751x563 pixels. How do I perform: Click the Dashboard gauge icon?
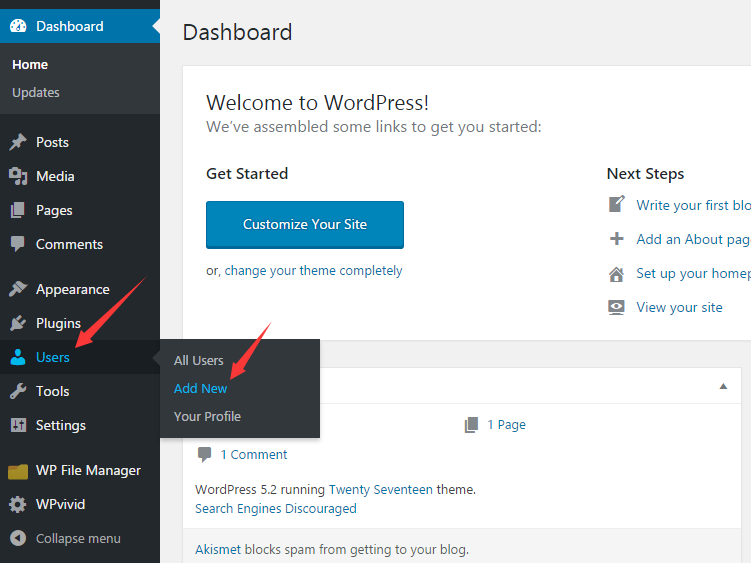[18, 26]
